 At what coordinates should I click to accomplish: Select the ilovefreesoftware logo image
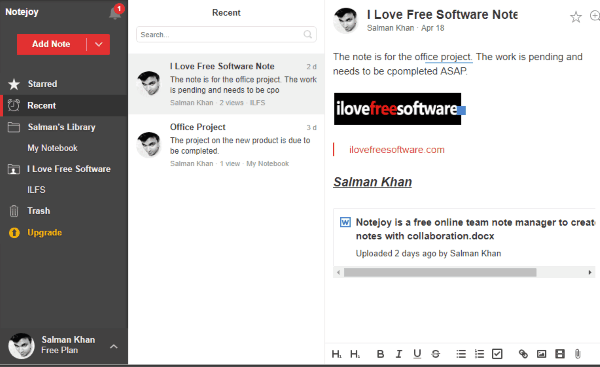click(397, 109)
